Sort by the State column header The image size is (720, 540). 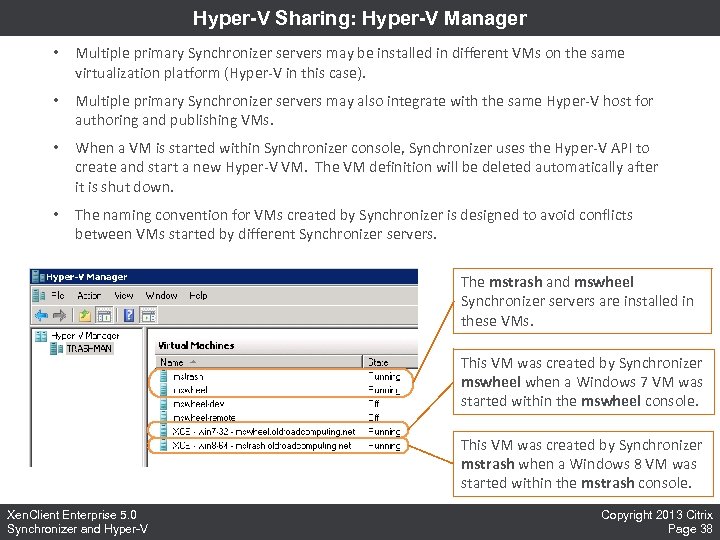[x=391, y=362]
